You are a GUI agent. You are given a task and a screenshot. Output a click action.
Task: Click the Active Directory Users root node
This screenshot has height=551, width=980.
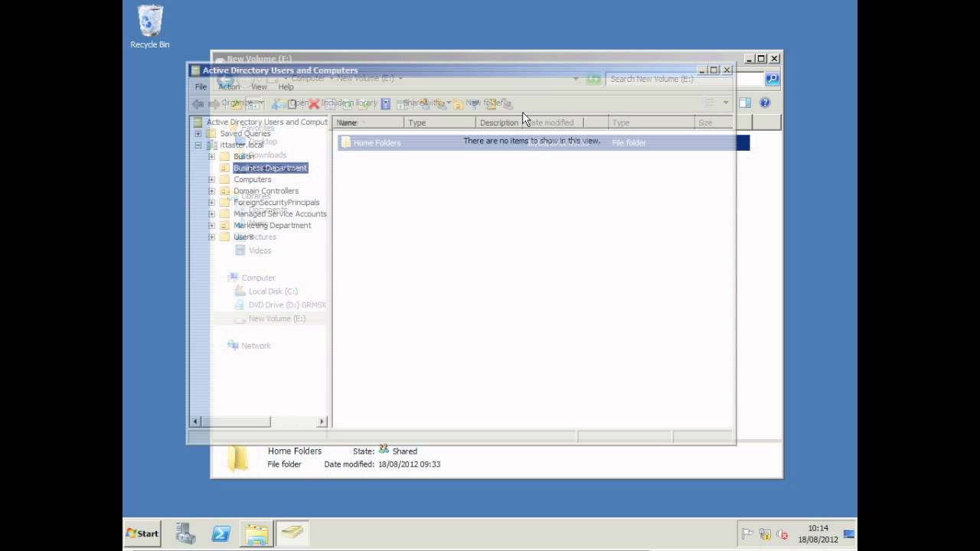266,122
